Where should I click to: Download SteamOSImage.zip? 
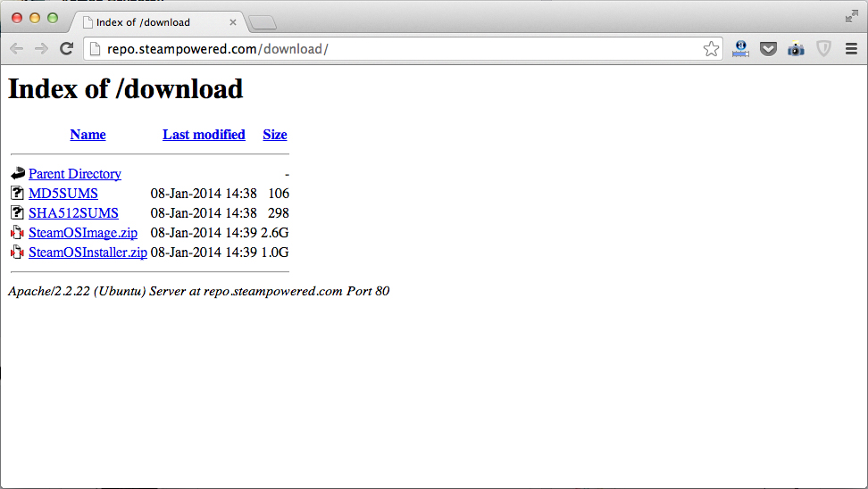pos(83,232)
